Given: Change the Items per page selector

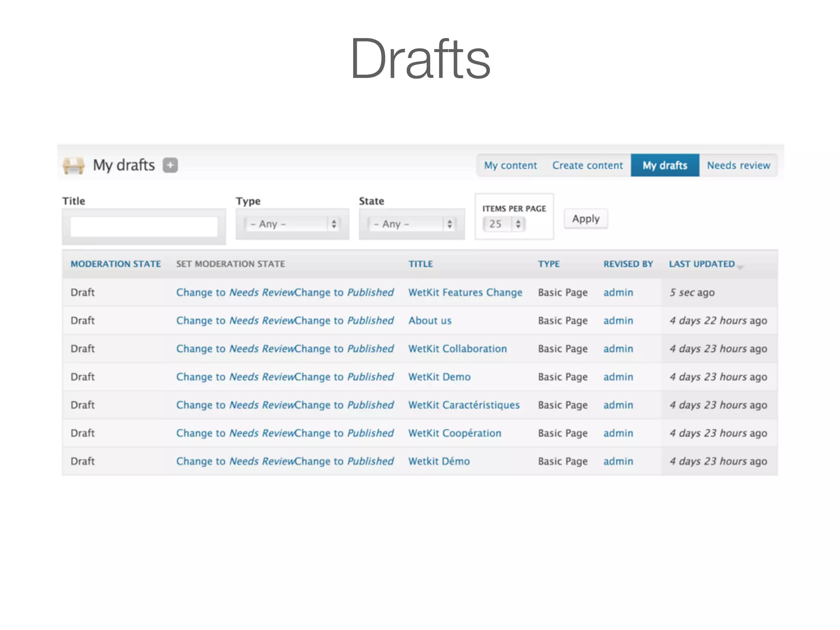Looking at the screenshot, I should coord(504,224).
